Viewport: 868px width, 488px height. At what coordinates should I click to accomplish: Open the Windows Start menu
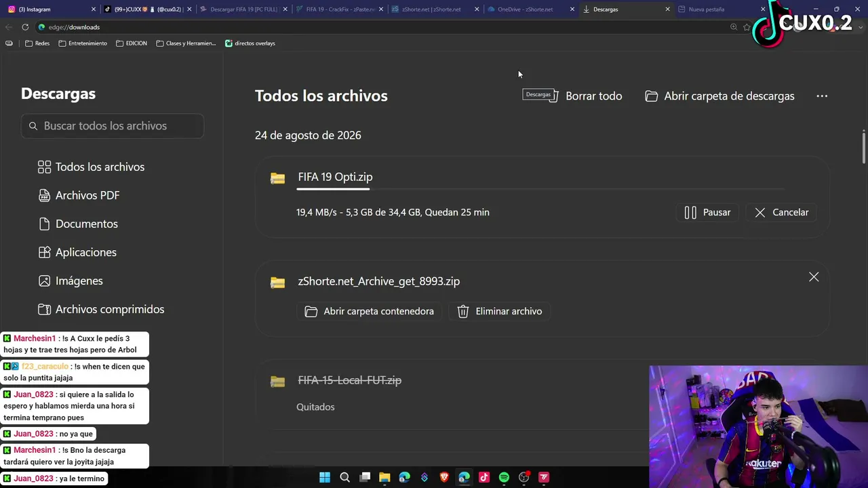click(325, 477)
